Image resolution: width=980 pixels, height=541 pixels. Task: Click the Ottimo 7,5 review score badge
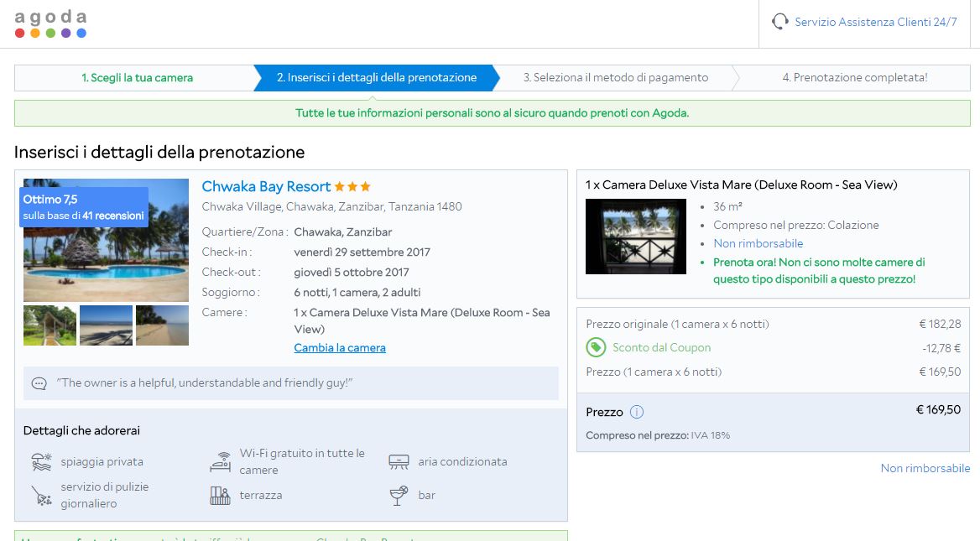coord(84,207)
